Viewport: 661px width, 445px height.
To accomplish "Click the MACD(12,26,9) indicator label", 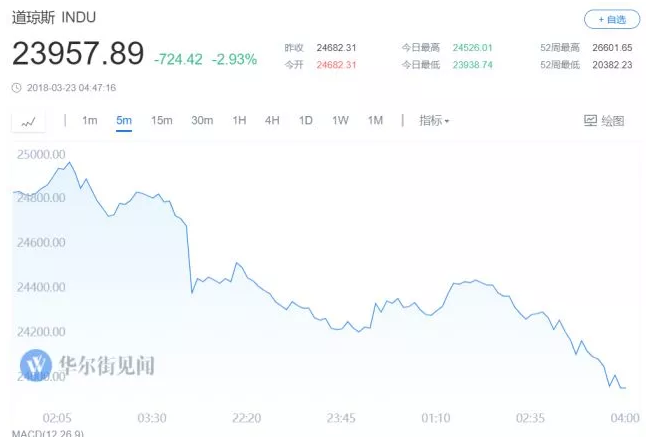I will (48, 434).
